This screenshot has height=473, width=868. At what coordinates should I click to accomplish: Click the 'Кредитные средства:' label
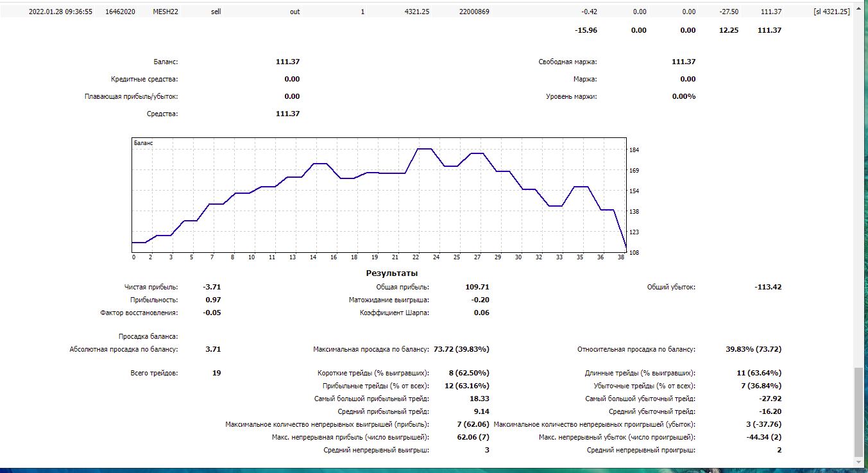point(144,79)
